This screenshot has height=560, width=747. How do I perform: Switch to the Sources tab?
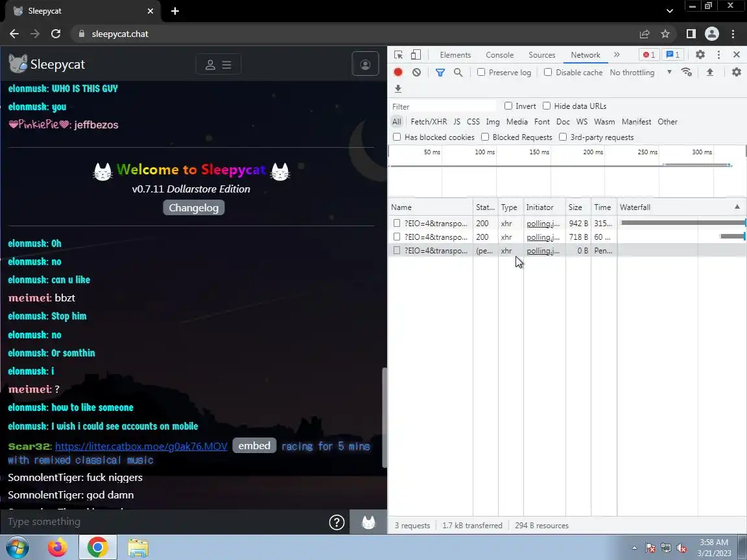pyautogui.click(x=541, y=54)
